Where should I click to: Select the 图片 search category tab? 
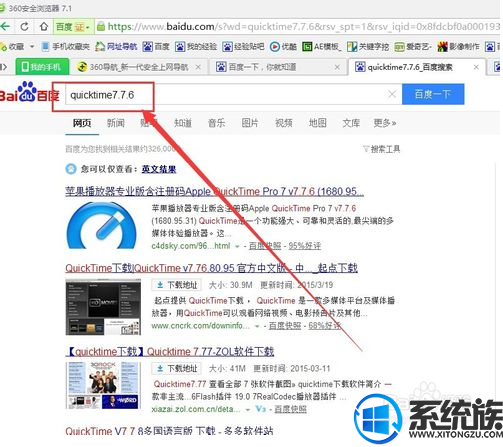click(250, 123)
